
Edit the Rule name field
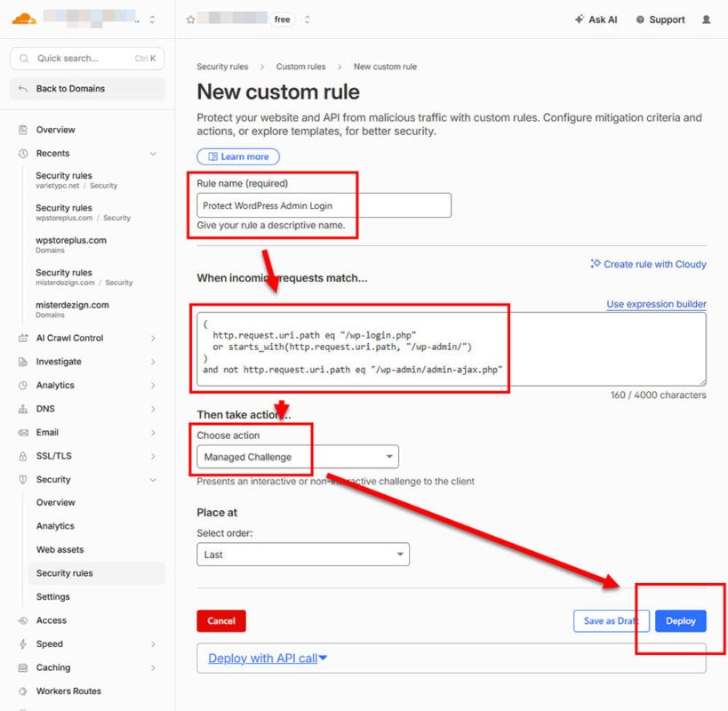(x=324, y=205)
